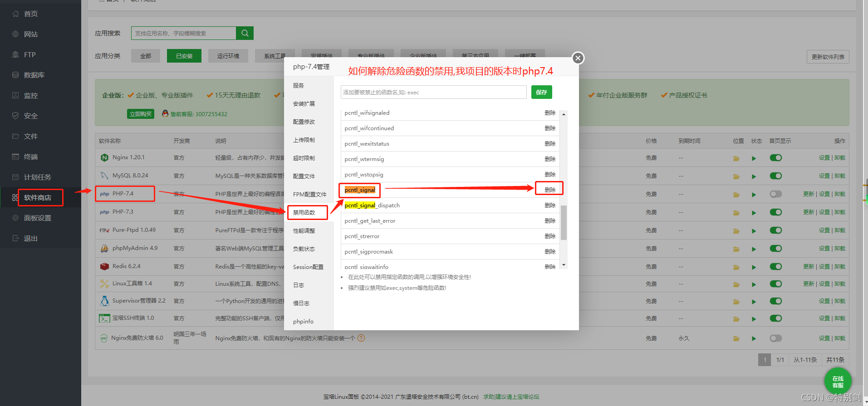Image resolution: width=868 pixels, height=406 pixels.
Task: Click the 宝塔SSH终端 terminal icon
Action: click(x=104, y=318)
